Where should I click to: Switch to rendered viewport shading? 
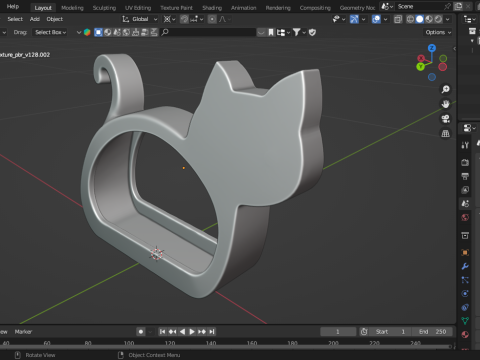(x=438, y=19)
